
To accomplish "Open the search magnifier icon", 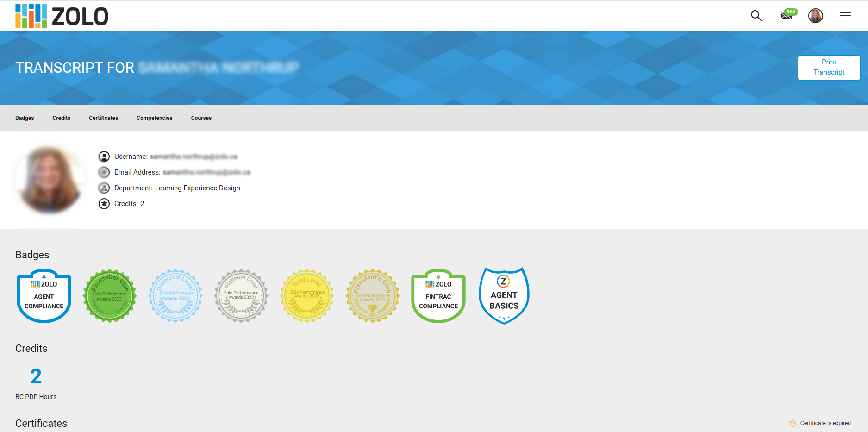I will (x=756, y=16).
